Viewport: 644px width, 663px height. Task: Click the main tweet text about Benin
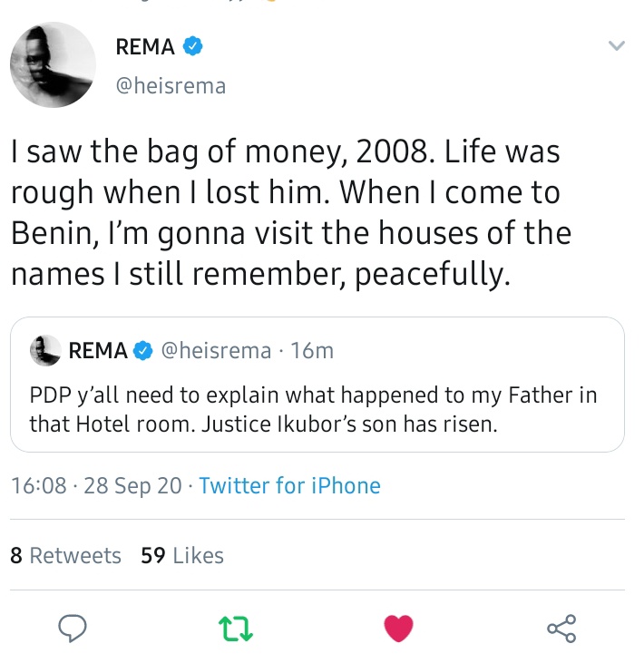click(290, 213)
